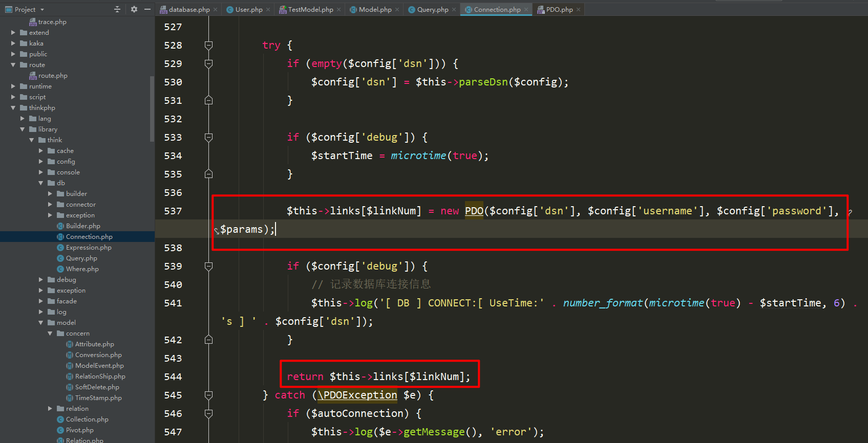Viewport: 868px width, 443px height.
Task: Click microtime function on line 534
Action: 418,156
